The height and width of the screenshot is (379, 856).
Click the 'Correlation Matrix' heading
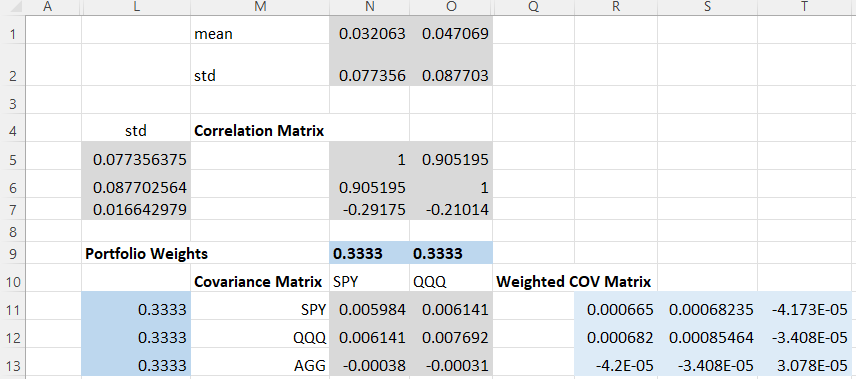click(x=259, y=131)
